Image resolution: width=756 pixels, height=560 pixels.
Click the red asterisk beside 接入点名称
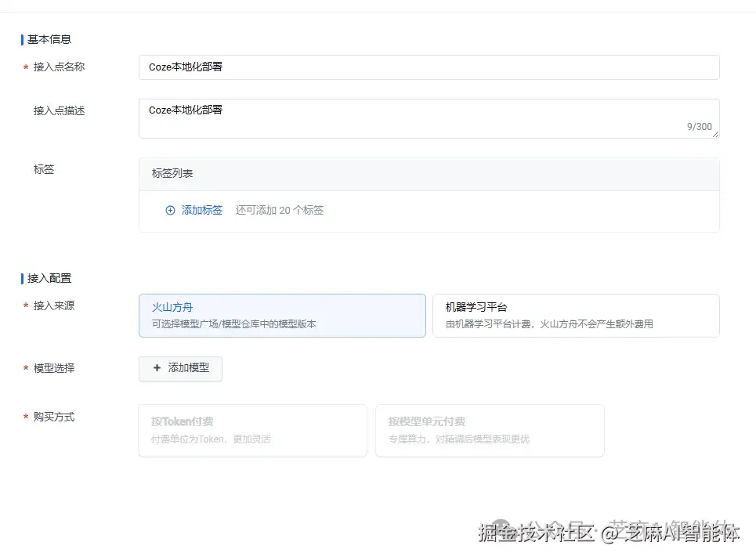click(x=24, y=68)
